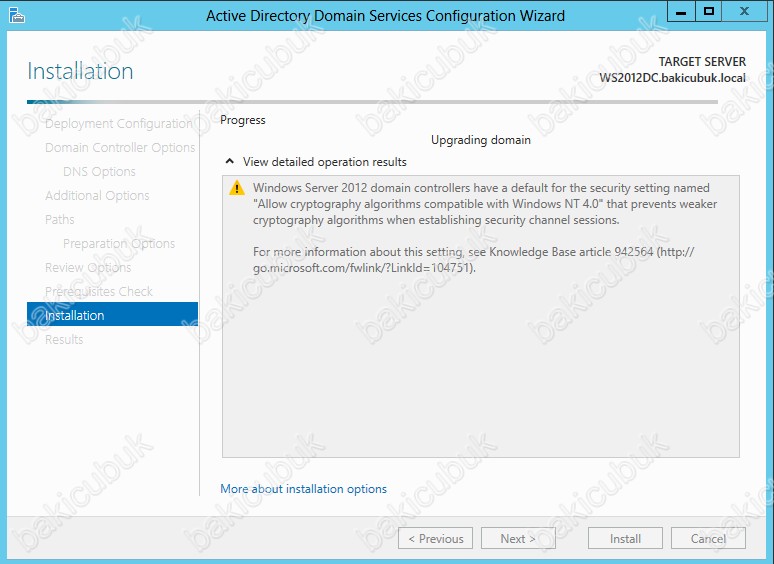Click View detailed operation results label
The height and width of the screenshot is (564, 774).
pos(325,162)
